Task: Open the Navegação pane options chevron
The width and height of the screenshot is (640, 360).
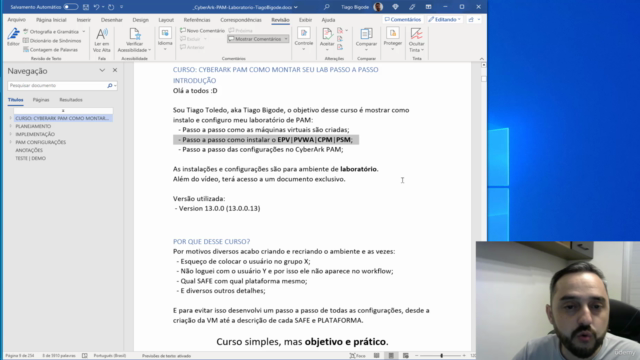Action: coord(102,70)
